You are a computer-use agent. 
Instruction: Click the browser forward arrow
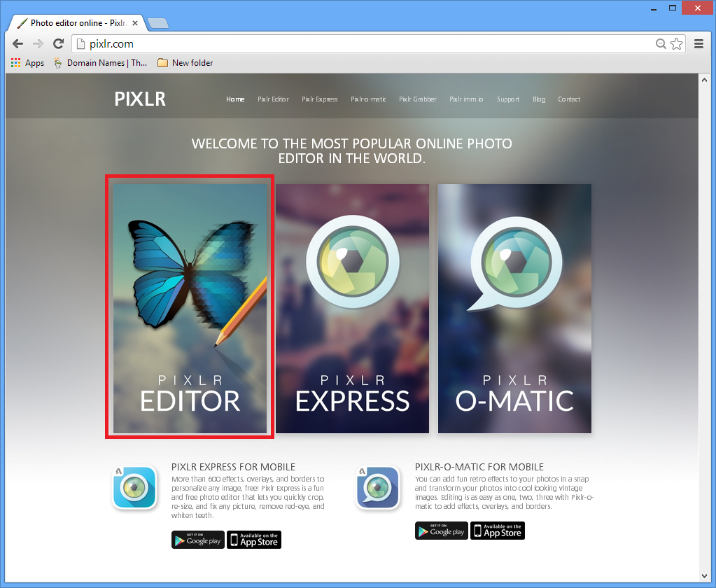click(x=38, y=44)
